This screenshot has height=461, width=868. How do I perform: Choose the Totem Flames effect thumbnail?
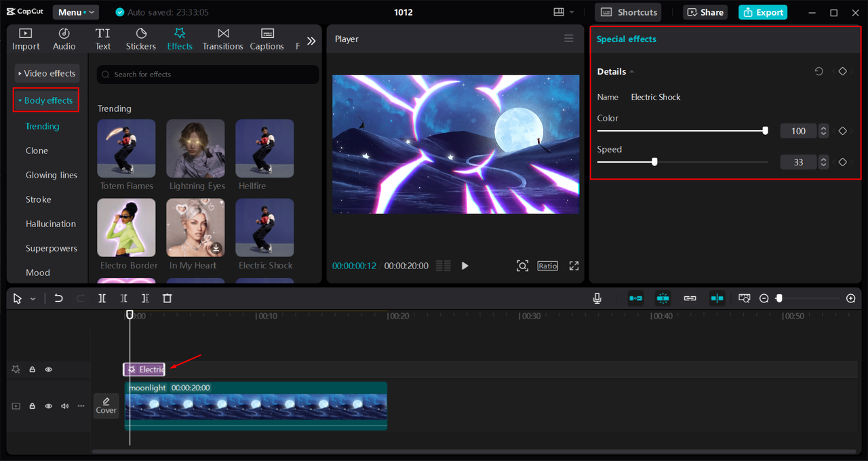click(x=127, y=149)
